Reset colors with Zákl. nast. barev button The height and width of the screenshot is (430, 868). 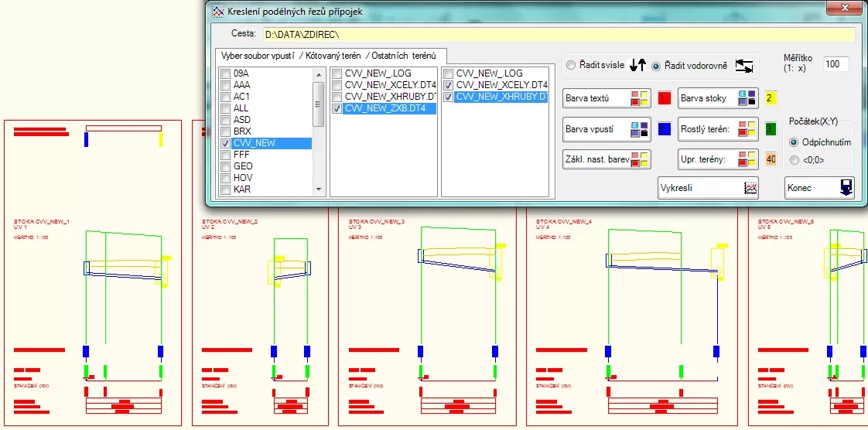pos(607,159)
